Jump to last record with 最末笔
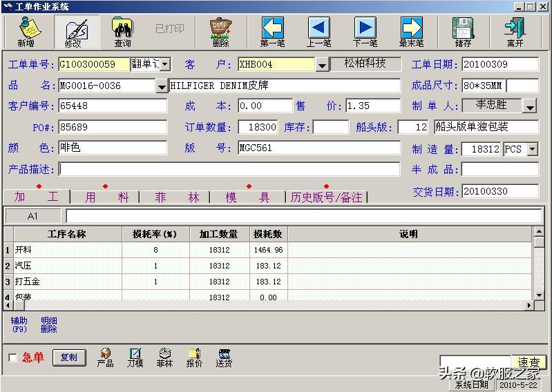Viewport: 552px width, 392px height. point(411,32)
